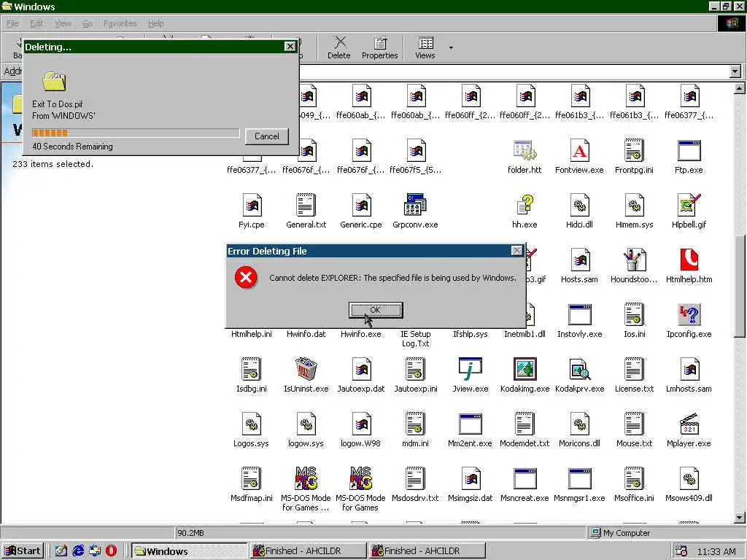The image size is (747, 560).
Task: Click the Delete toolbar button
Action: tap(338, 47)
